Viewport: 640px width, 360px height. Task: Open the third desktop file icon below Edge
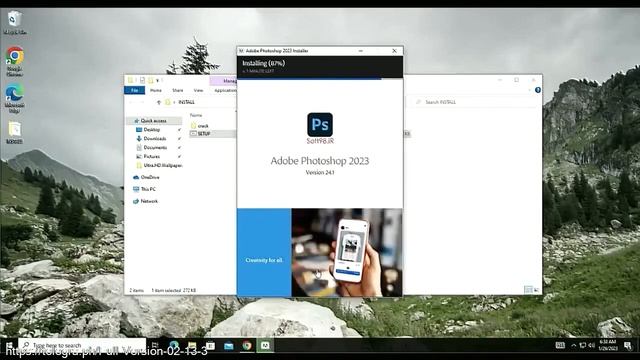15,132
